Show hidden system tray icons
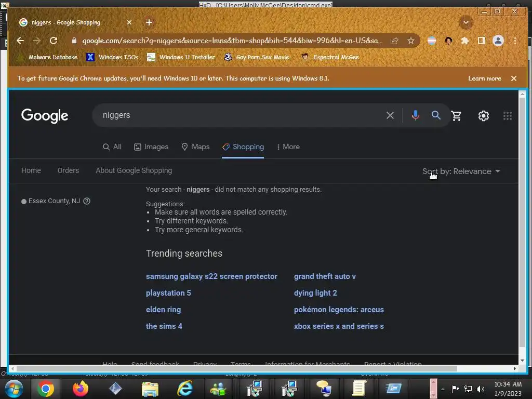Image resolution: width=532 pixels, height=399 pixels. [x=443, y=389]
